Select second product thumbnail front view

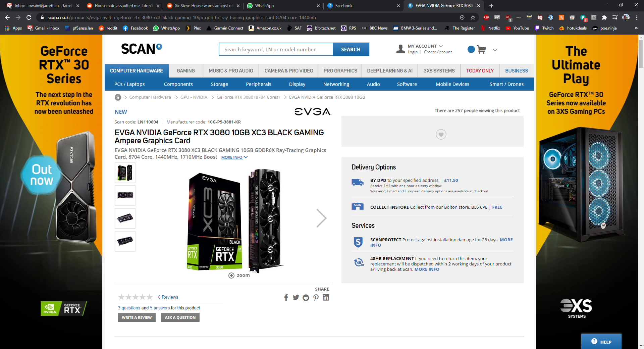coord(125,196)
